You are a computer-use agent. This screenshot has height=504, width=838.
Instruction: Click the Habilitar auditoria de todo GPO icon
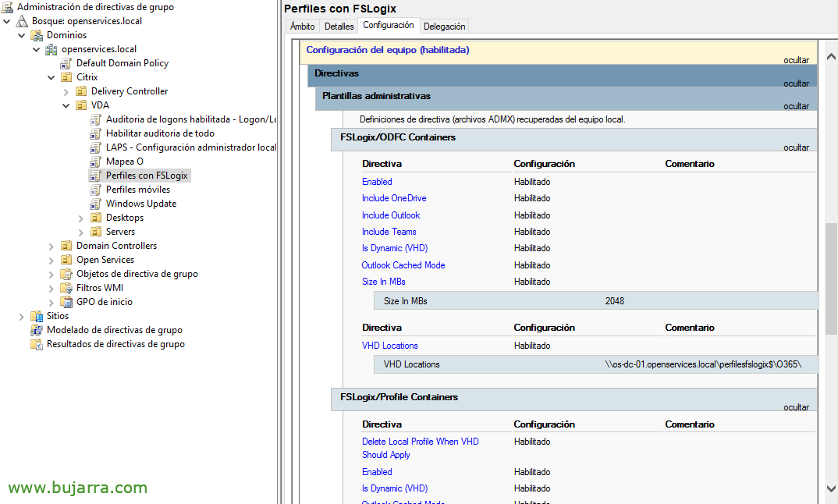point(96,133)
